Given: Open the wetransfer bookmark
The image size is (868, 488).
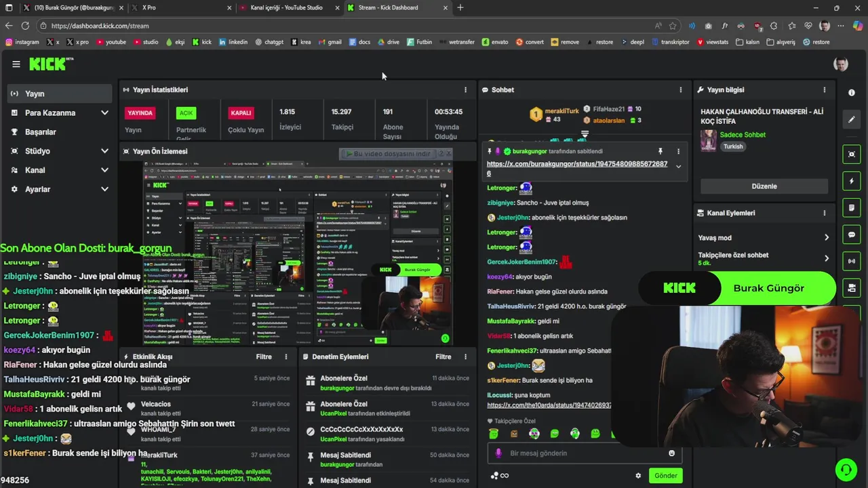Looking at the screenshot, I should point(456,42).
